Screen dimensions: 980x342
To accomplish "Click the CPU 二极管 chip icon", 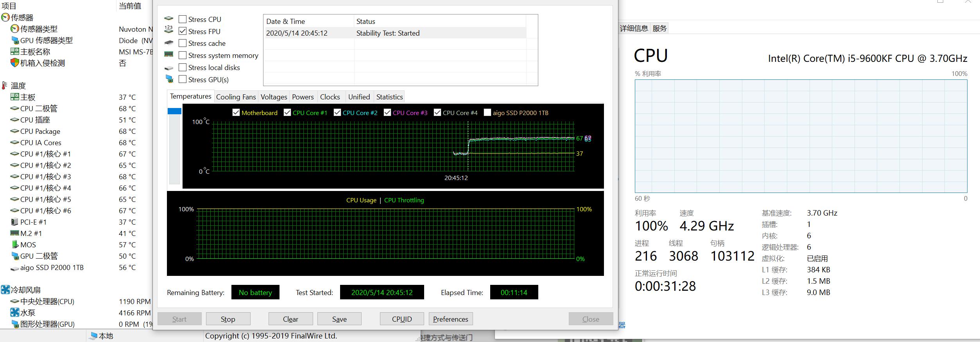I will 15,108.
